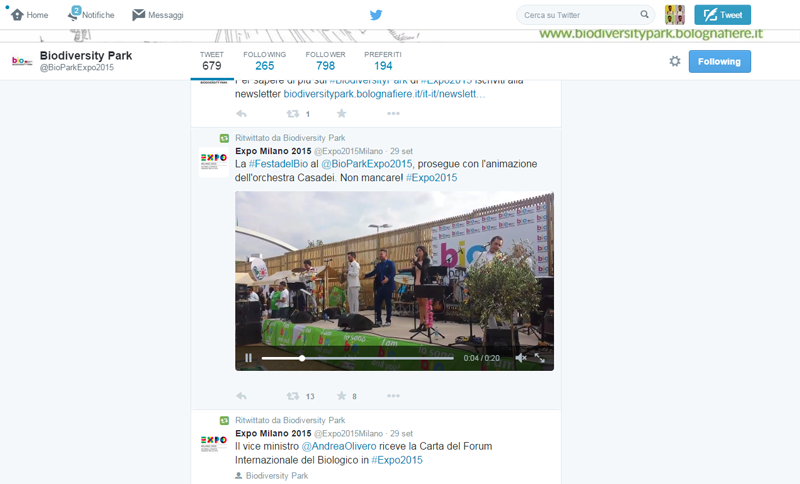Open the newsletter link biodiversitypark.bolognafiere.it
Image resolution: width=800 pixels, height=484 pixels.
[x=384, y=94]
